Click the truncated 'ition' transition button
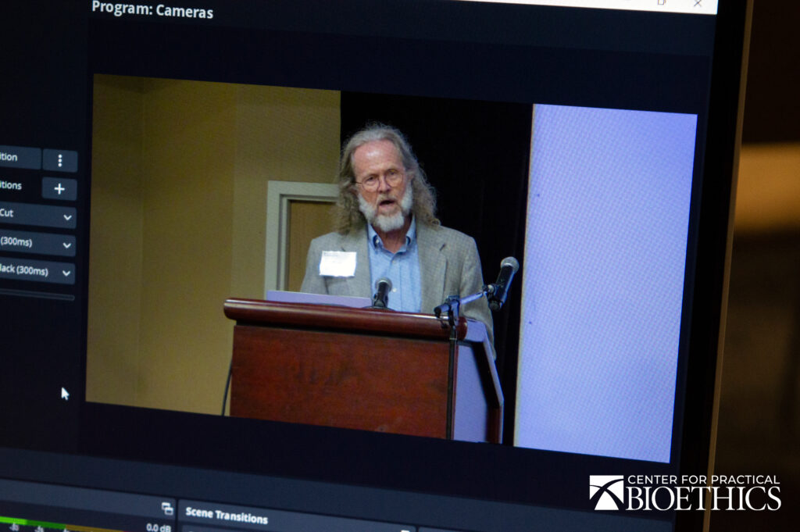The height and width of the screenshot is (532, 800). [x=20, y=158]
